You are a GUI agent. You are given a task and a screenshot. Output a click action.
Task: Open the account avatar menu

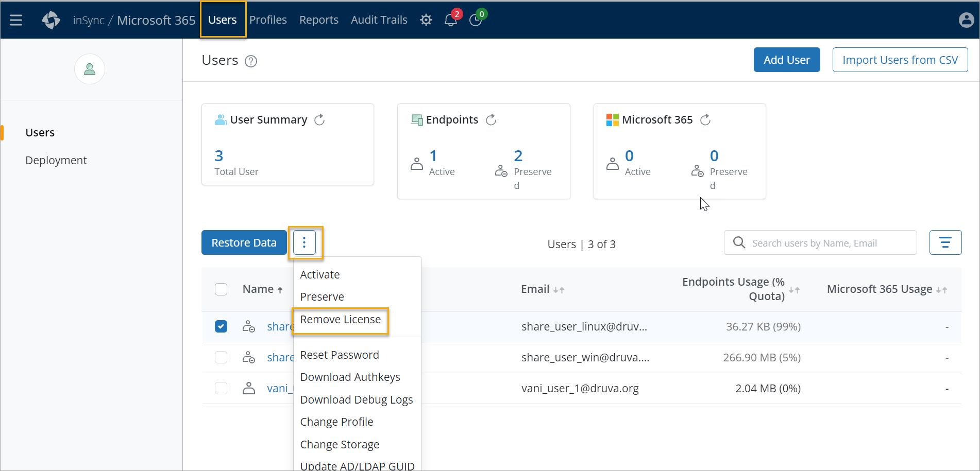(x=966, y=20)
